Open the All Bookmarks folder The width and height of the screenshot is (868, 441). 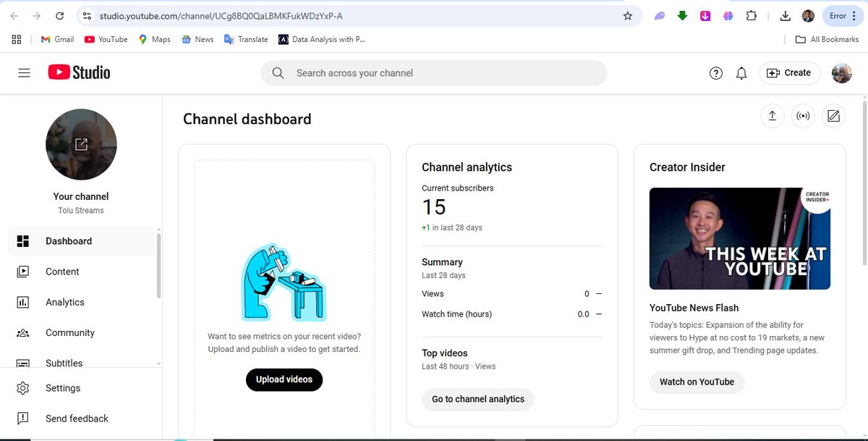[827, 39]
